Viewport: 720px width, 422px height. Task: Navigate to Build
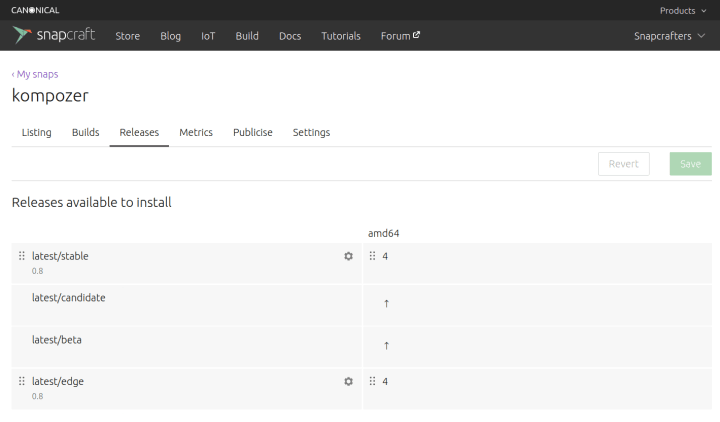(247, 36)
